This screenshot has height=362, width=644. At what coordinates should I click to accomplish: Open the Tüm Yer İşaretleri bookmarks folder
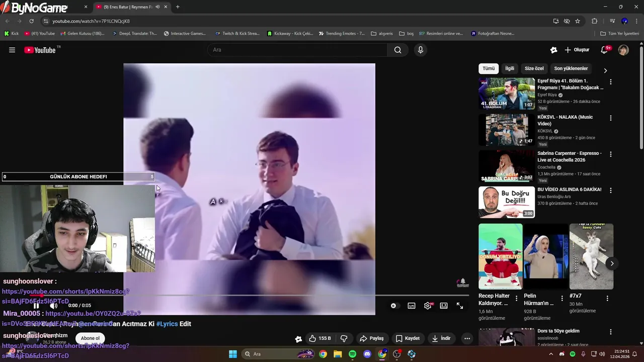tap(620, 34)
